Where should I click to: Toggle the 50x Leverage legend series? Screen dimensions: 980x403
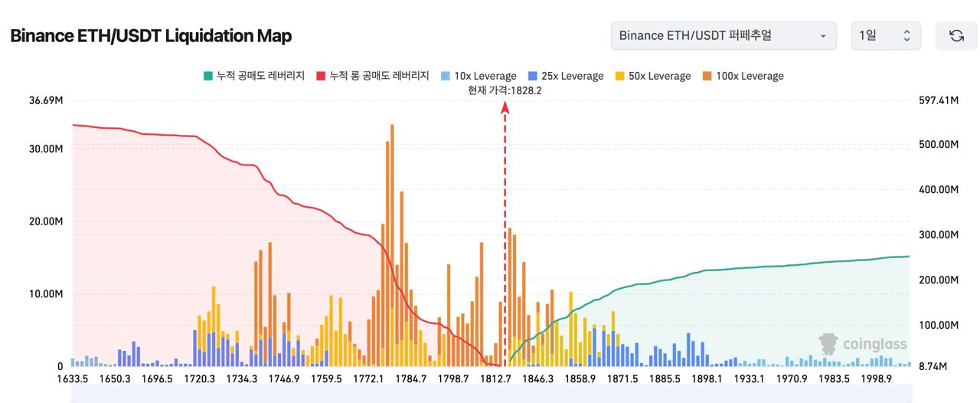point(653,76)
